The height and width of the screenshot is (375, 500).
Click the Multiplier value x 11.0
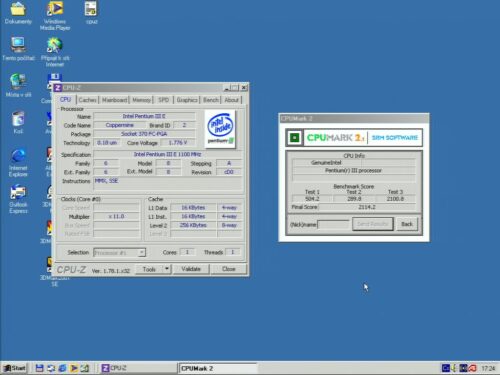116,216
